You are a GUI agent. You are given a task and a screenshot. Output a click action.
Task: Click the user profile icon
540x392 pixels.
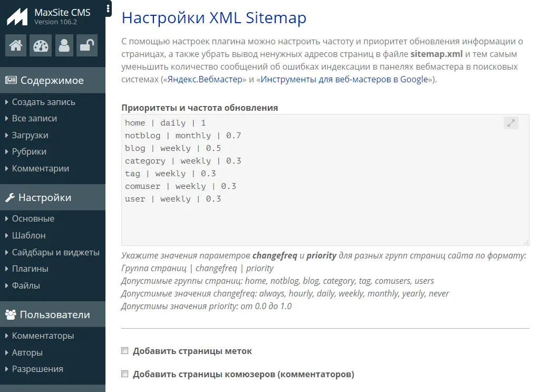click(x=64, y=45)
